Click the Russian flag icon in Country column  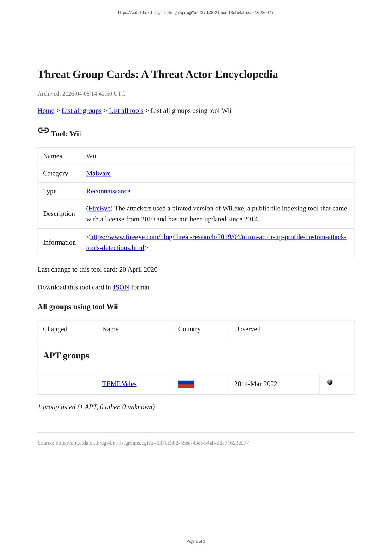pyautogui.click(x=186, y=384)
